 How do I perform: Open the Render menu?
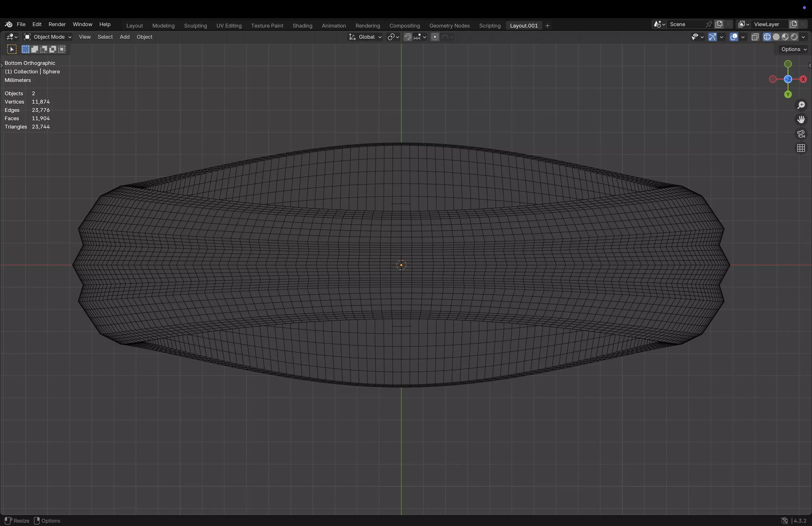coord(57,24)
